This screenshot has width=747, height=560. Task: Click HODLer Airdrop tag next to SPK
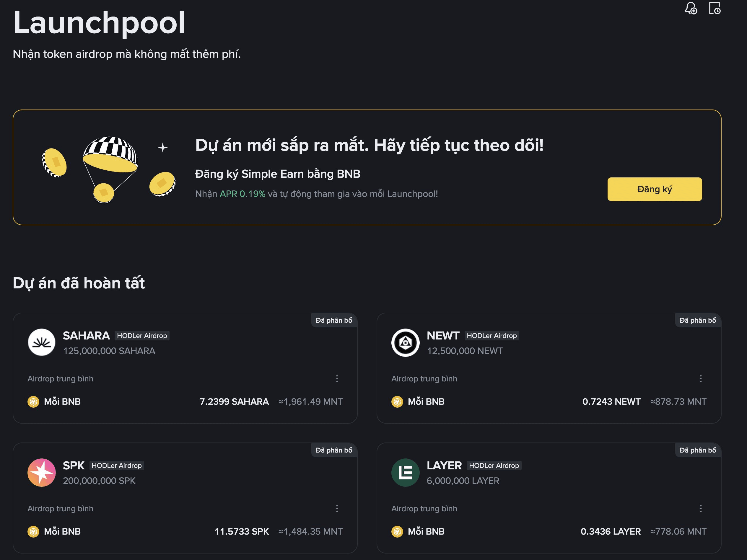click(116, 466)
